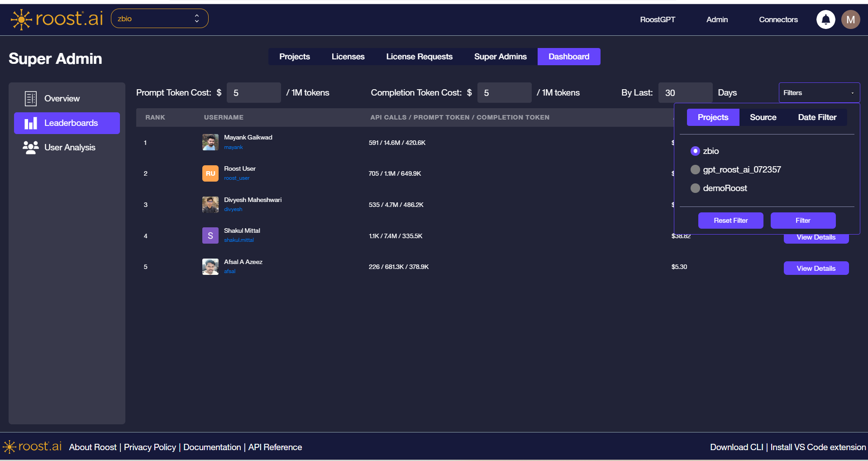
Task: Click the roost.ai logo in the footer
Action: 31,447
